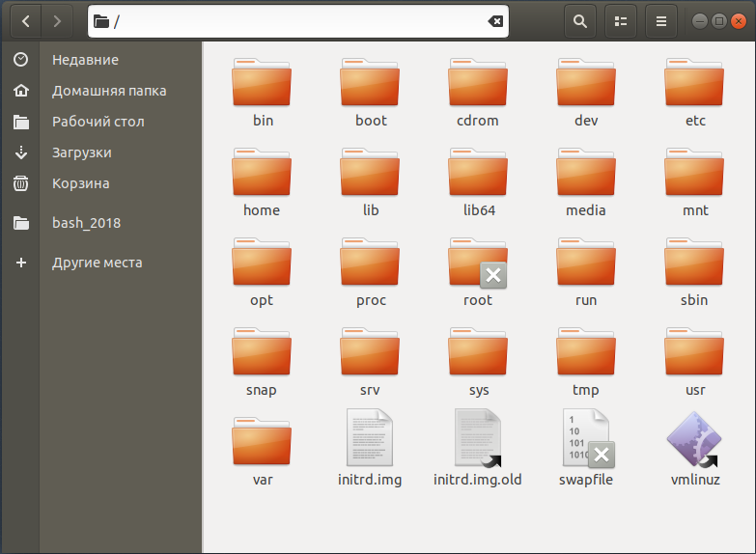This screenshot has width=756, height=554.
Task: Select bash_2018 bookmark
Action: click(86, 223)
